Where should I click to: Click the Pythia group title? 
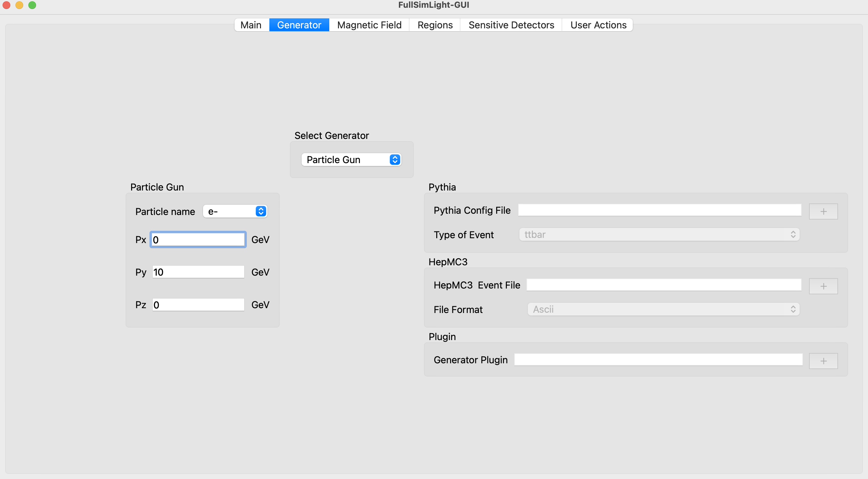[x=442, y=187]
